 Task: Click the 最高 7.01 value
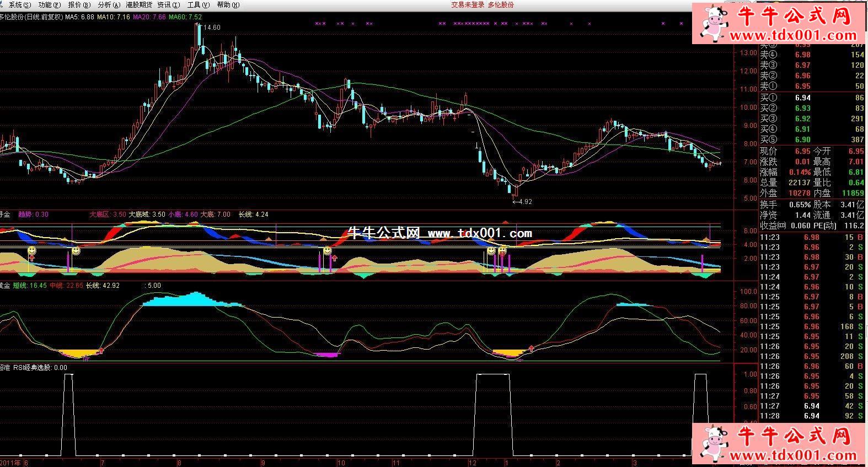(x=856, y=162)
